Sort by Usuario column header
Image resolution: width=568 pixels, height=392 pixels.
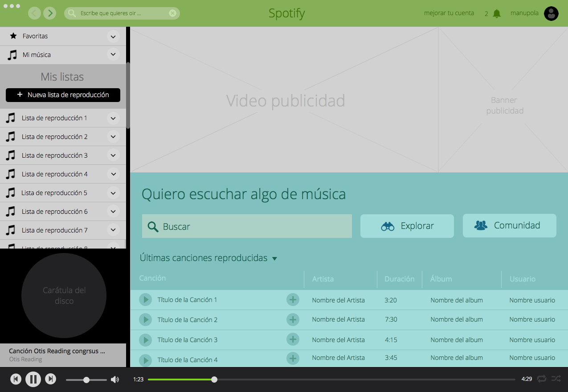[523, 279]
